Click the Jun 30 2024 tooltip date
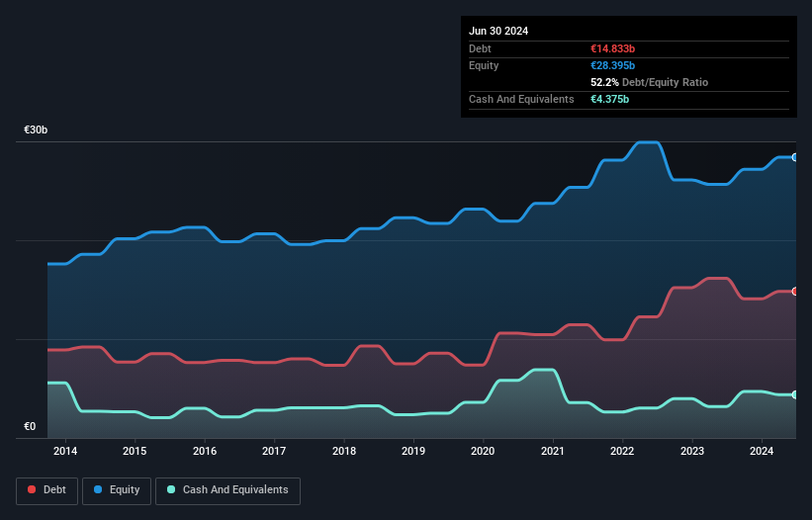The width and height of the screenshot is (812, 520). (498, 31)
